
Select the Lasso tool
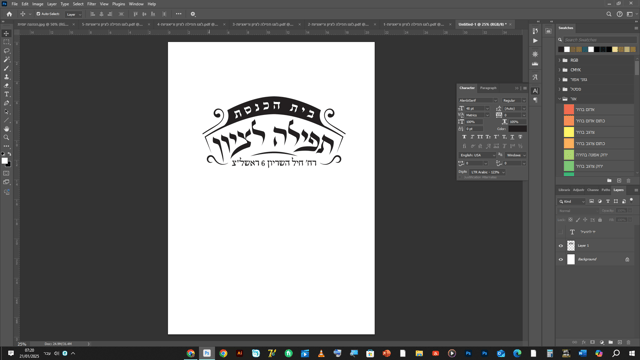(7, 51)
